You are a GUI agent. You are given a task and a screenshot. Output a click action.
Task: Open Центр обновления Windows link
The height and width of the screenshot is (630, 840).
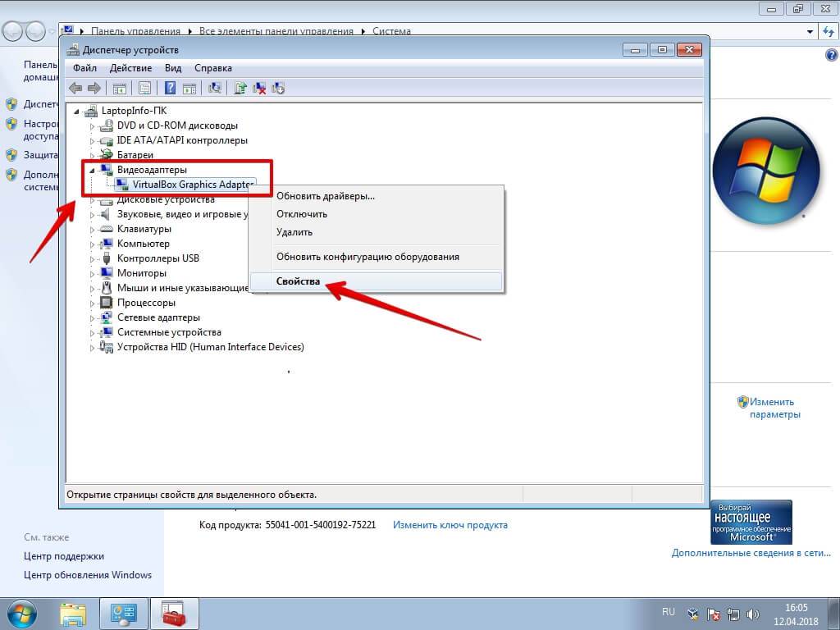(87, 575)
